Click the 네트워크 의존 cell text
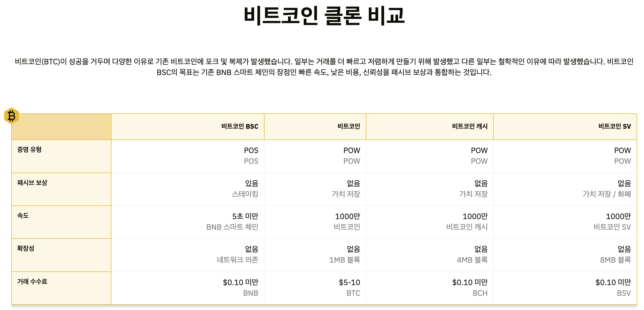Viewport: 644px width, 310px height. coord(237,260)
